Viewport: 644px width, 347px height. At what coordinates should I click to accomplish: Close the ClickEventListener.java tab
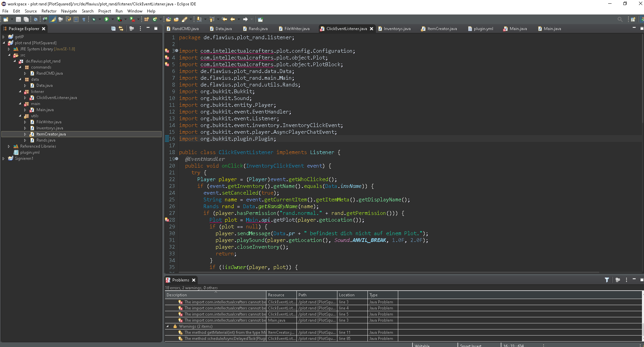pyautogui.click(x=372, y=29)
